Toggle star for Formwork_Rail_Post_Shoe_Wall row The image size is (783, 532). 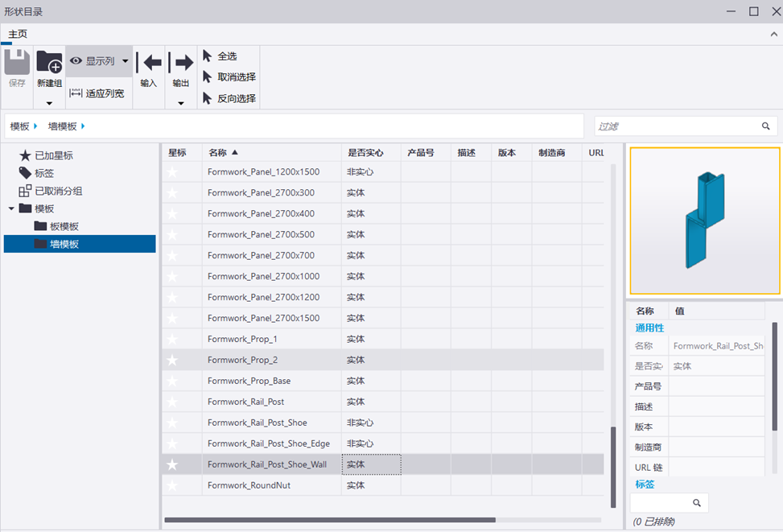point(172,464)
